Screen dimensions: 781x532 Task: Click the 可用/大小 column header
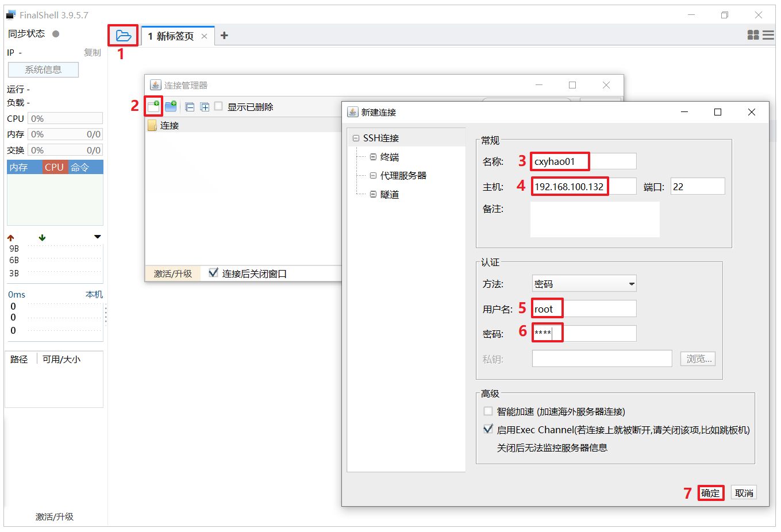[x=61, y=359]
